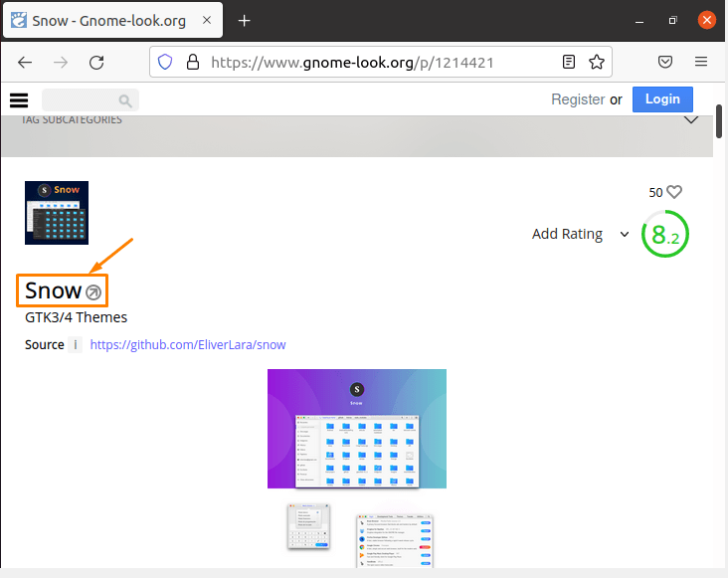Click the Snow product logo thumbnail
This screenshot has height=578, width=728.
57,213
